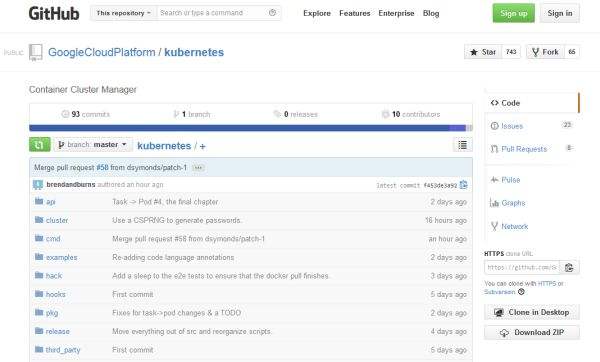Switch clone URL via HTTPS link in help text

[x=547, y=284]
